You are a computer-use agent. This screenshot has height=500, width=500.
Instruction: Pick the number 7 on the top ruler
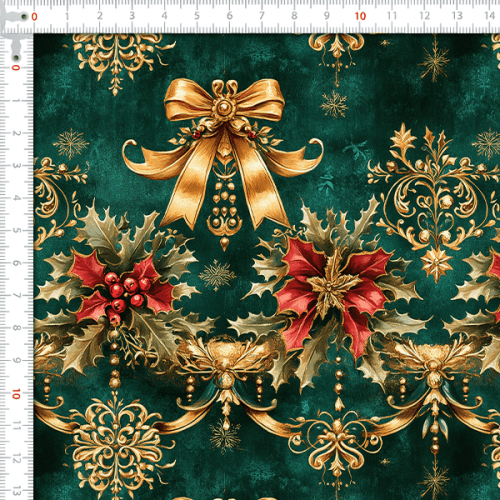coord(262,16)
